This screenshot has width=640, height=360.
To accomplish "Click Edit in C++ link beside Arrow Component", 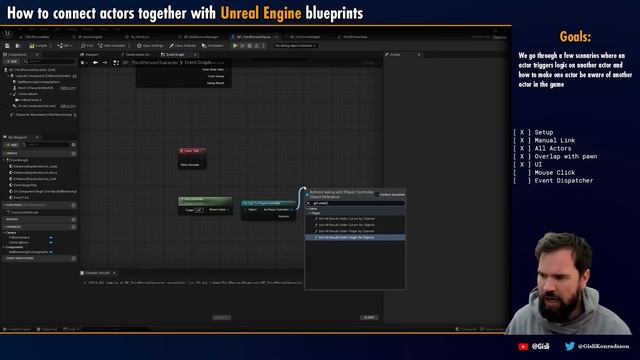I will click(x=68, y=106).
